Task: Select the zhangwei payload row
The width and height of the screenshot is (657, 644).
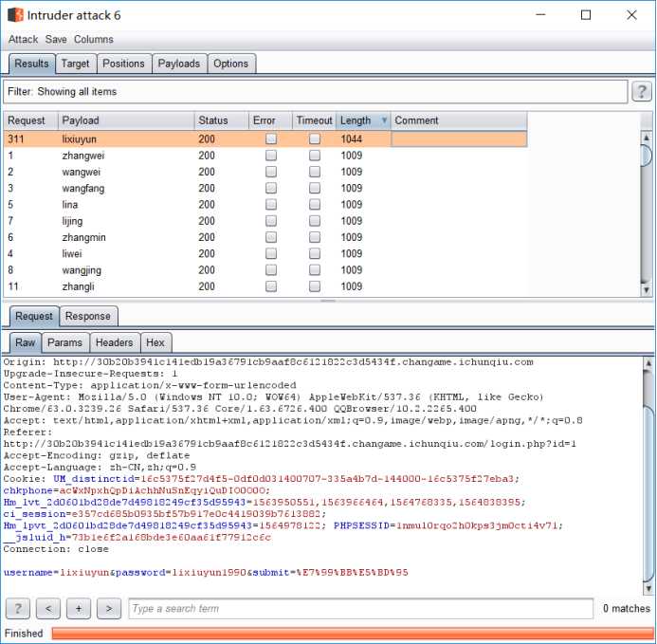Action: coord(265,156)
